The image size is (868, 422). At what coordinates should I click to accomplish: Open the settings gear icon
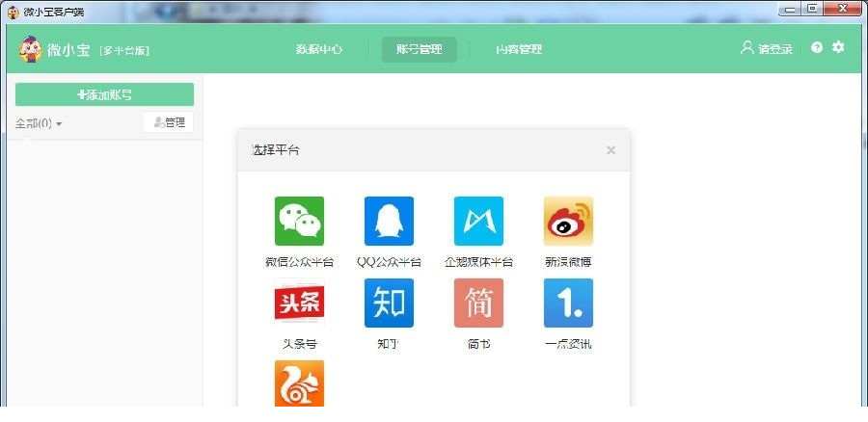pos(839,47)
